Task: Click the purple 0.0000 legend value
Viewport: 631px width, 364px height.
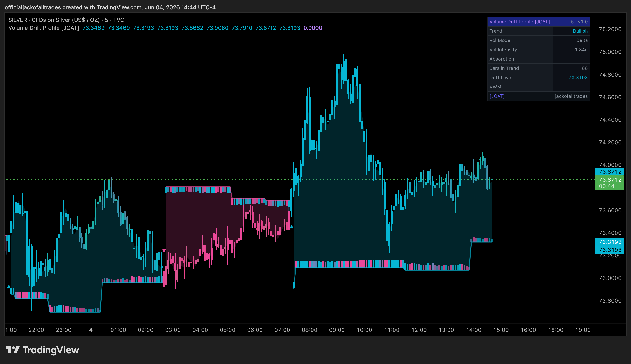Action: coord(313,28)
